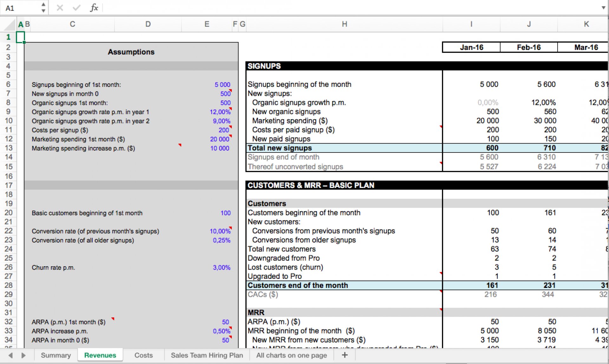The height and width of the screenshot is (364, 609).
Task: Click the Lost customers (churn) label
Action: coord(285,267)
